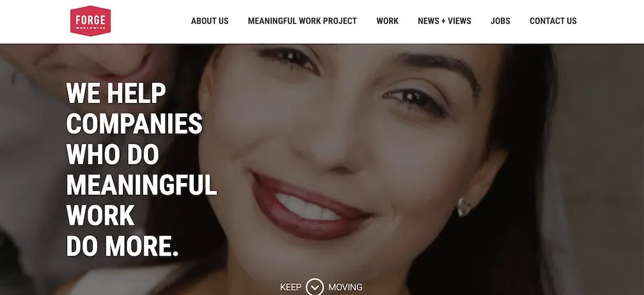This screenshot has width=644, height=295.
Task: Click the "WE HELP" headline line
Action: (x=116, y=93)
